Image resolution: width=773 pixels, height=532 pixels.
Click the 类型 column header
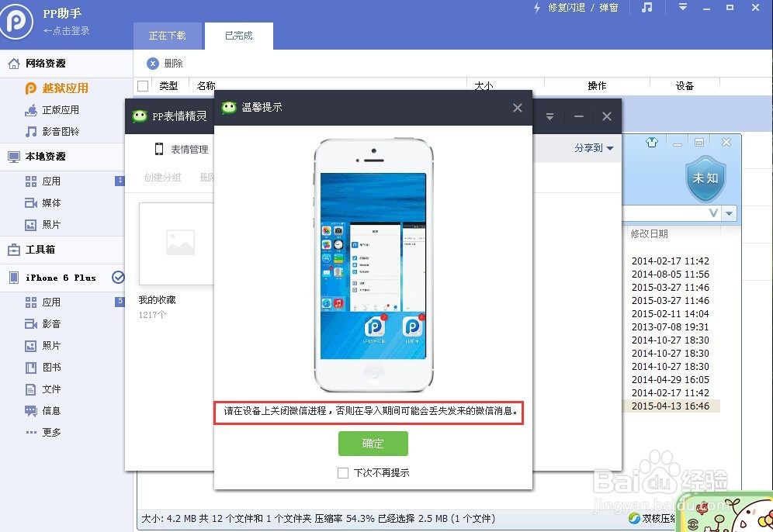tap(168, 86)
